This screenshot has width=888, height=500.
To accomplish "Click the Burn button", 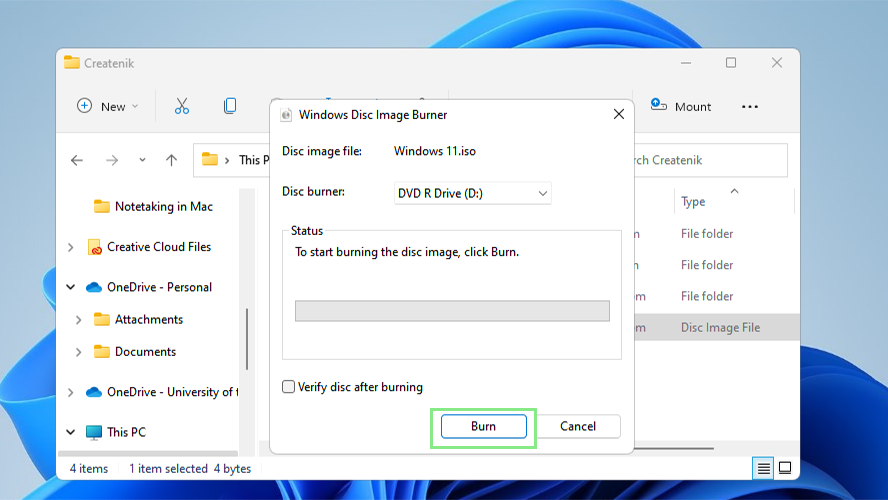I will [x=484, y=426].
